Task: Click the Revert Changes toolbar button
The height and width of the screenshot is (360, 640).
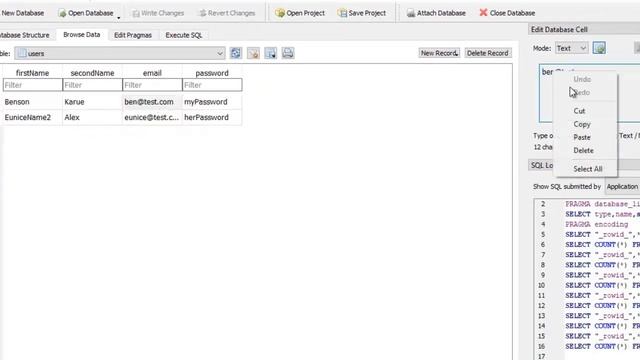Action: [x=227, y=13]
